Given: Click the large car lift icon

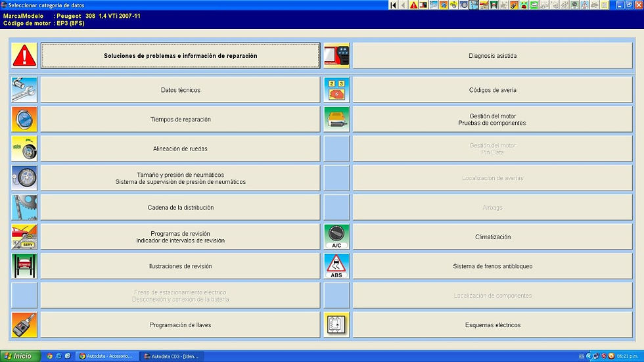Looking at the screenshot, I should point(24,266).
